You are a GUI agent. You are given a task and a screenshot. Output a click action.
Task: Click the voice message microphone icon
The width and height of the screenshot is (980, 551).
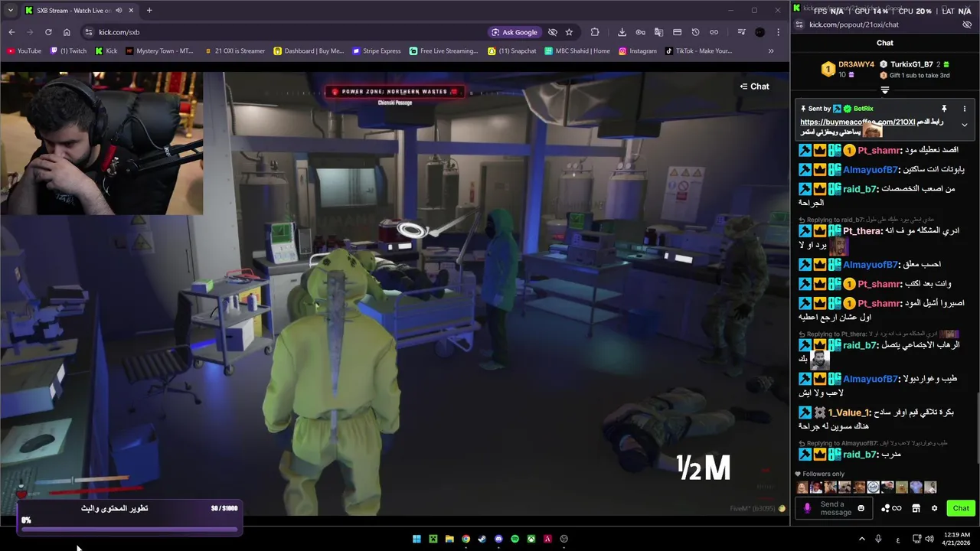[x=807, y=508]
